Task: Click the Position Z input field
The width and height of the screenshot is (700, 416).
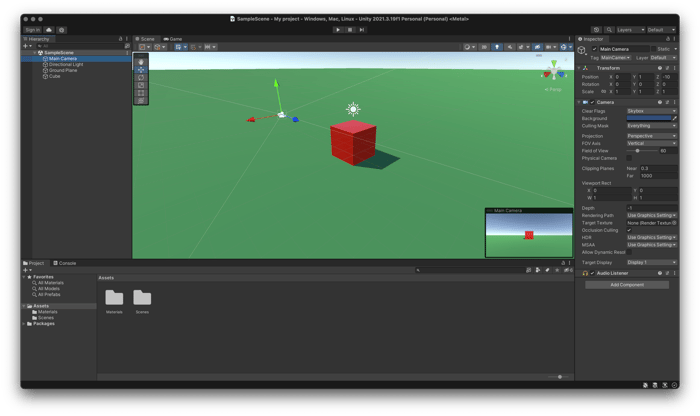Action: 669,77
